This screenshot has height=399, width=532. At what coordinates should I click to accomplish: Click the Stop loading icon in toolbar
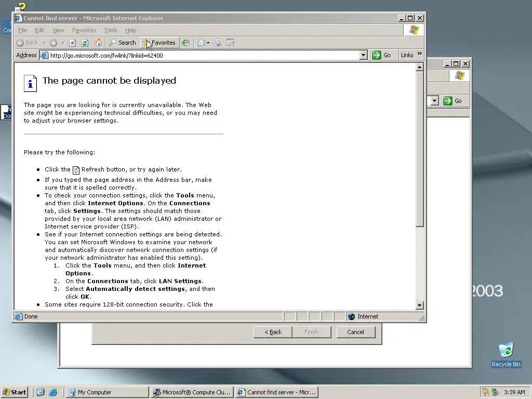tap(72, 43)
